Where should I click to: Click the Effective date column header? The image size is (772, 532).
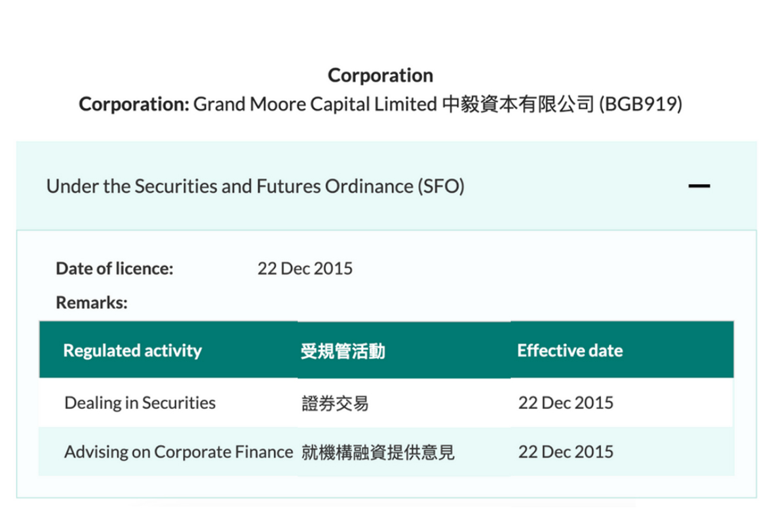569,351
